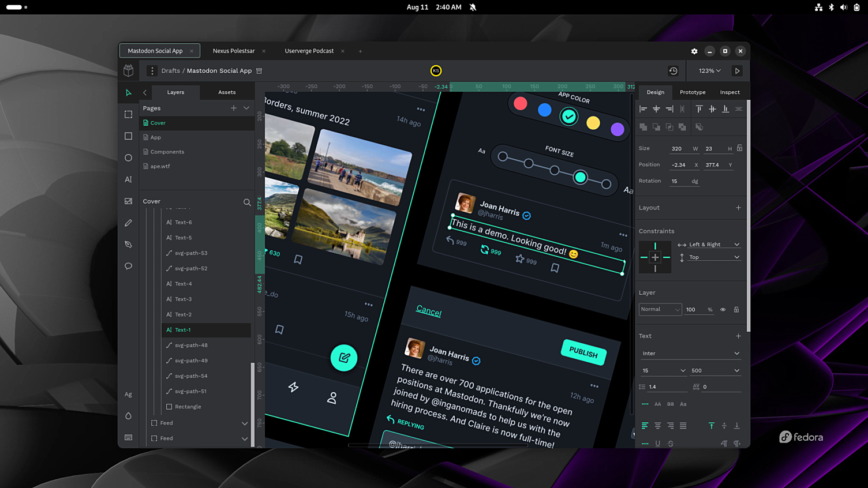Image resolution: width=868 pixels, height=488 pixels.
Task: Open Drafts via the breadcrumb link
Action: coord(170,70)
